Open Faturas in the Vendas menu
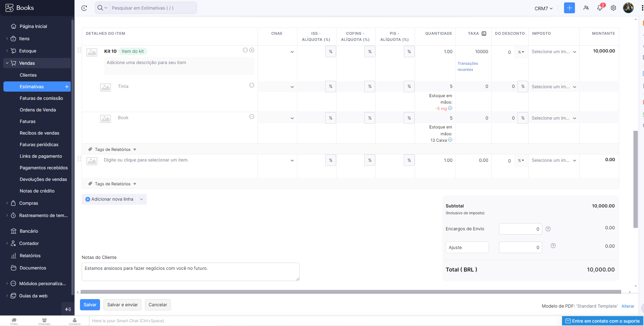The width and height of the screenshot is (644, 326). tap(28, 122)
